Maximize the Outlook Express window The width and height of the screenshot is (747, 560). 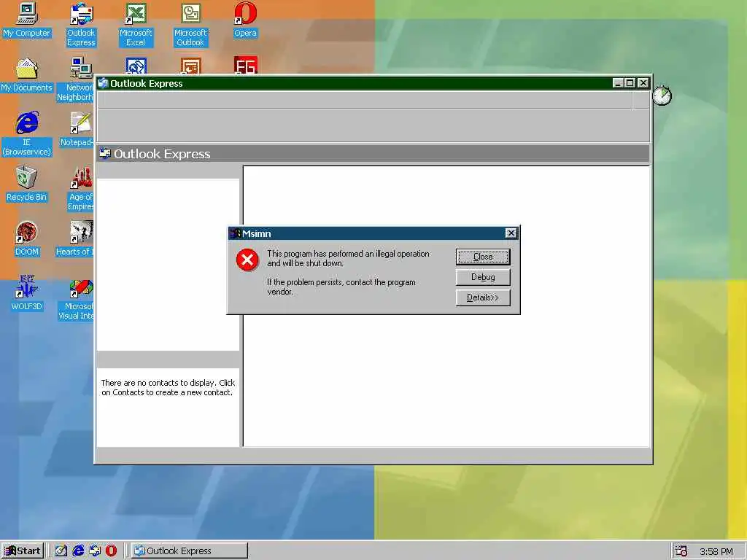630,83
